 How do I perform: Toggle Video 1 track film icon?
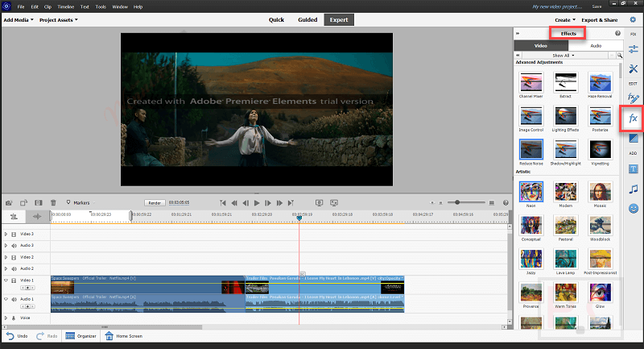pos(14,280)
